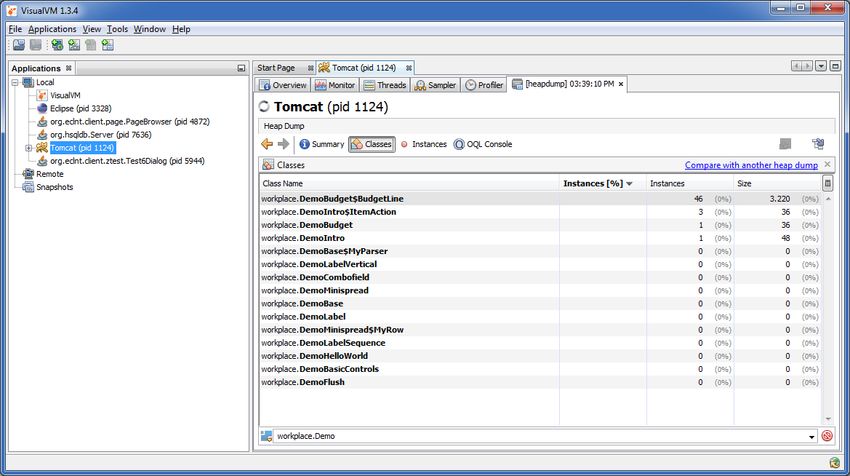This screenshot has height=476, width=850.
Task: Select org.eclnt.client.page.PageBrowser (pid 4872)
Action: pyautogui.click(x=130, y=121)
